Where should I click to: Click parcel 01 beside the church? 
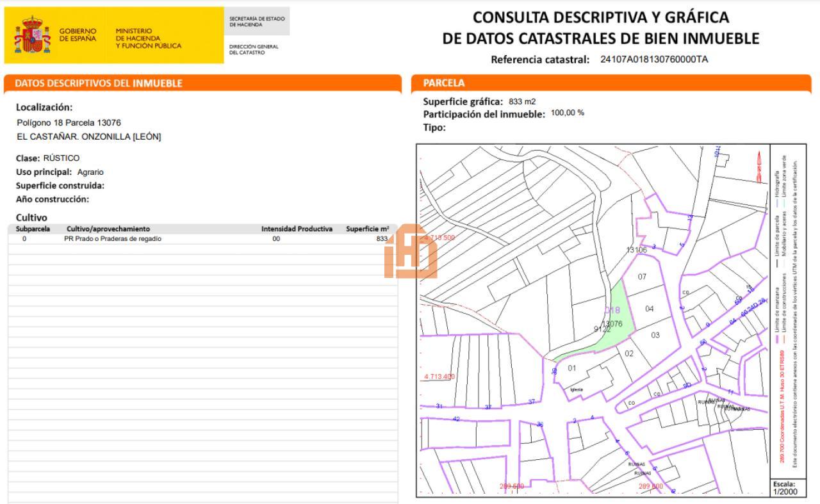click(x=572, y=368)
